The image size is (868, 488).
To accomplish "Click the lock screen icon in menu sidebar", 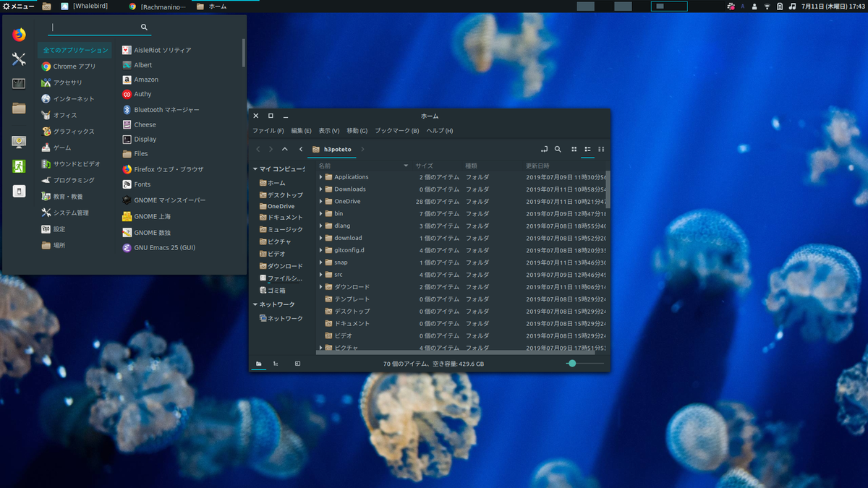I will click(x=19, y=142).
